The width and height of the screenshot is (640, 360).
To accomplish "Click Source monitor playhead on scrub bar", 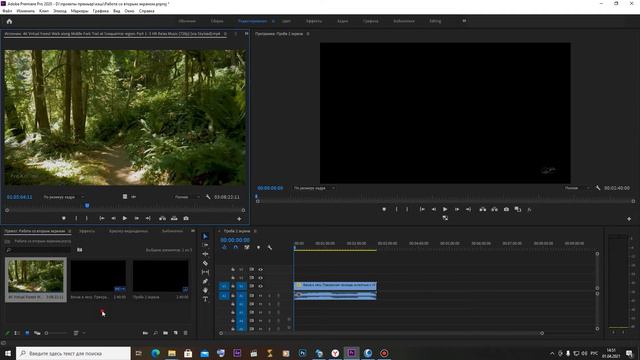I will pyautogui.click(x=87, y=206).
